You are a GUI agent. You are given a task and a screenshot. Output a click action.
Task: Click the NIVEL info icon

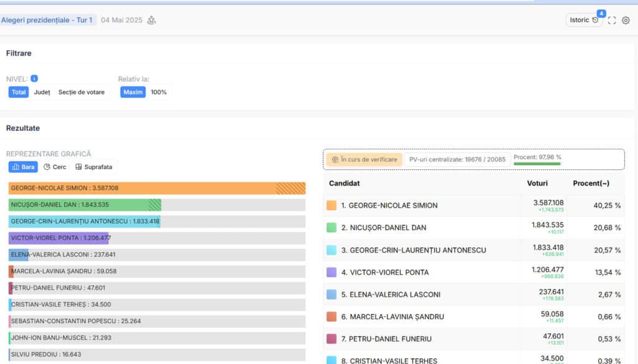34,78
